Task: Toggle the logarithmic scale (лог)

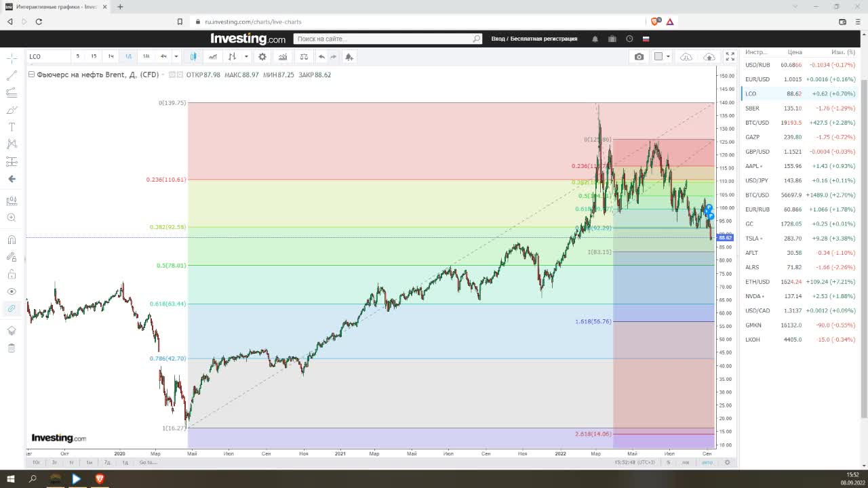Action: [686, 462]
